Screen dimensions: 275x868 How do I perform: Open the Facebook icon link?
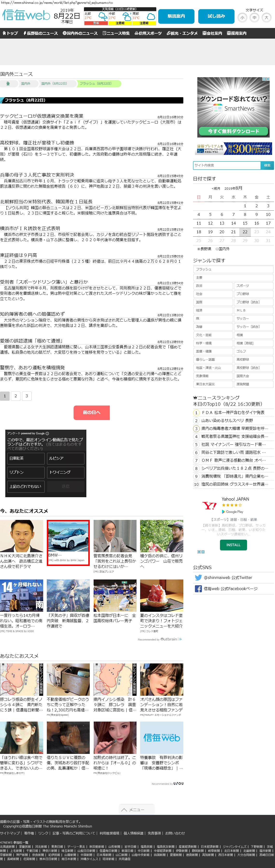click(198, 589)
